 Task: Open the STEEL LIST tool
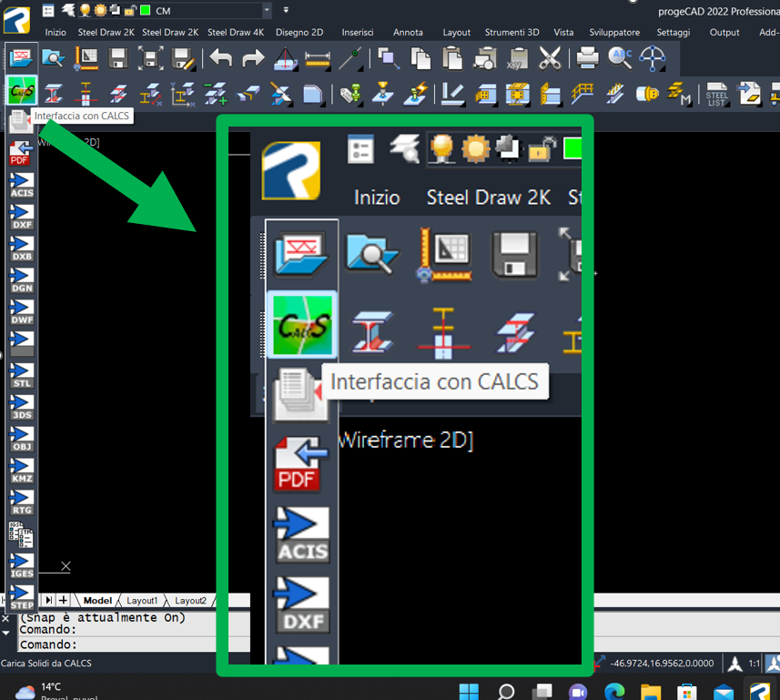tap(716, 94)
